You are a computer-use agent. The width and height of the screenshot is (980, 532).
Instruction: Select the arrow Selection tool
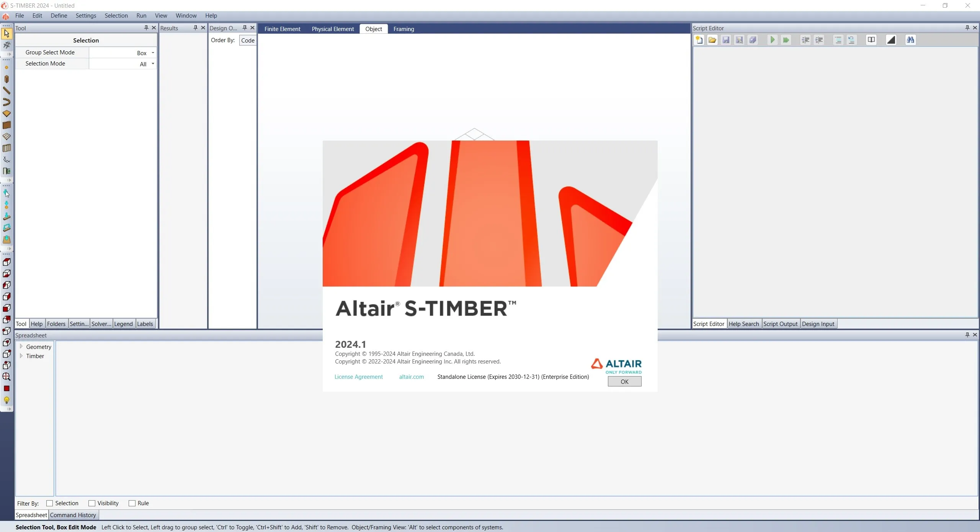pos(7,34)
